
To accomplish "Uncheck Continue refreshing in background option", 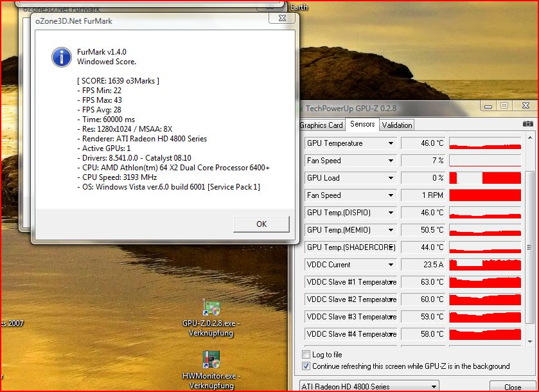I will (306, 366).
